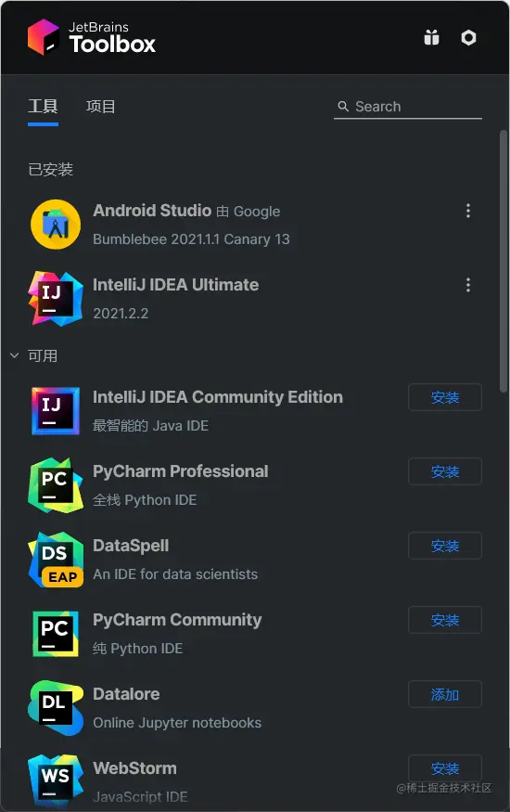
Task: Click IntelliJ IDEA Community Edition icon
Action: pyautogui.click(x=56, y=411)
